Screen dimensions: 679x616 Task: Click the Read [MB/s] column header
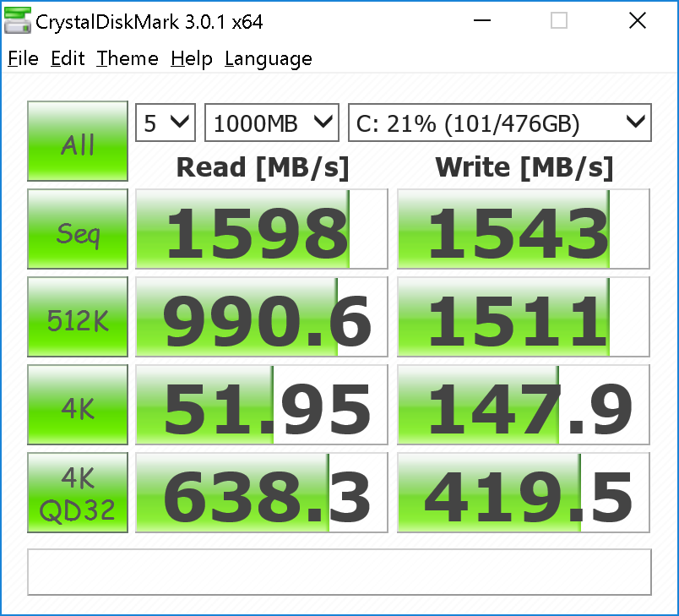pos(263,167)
